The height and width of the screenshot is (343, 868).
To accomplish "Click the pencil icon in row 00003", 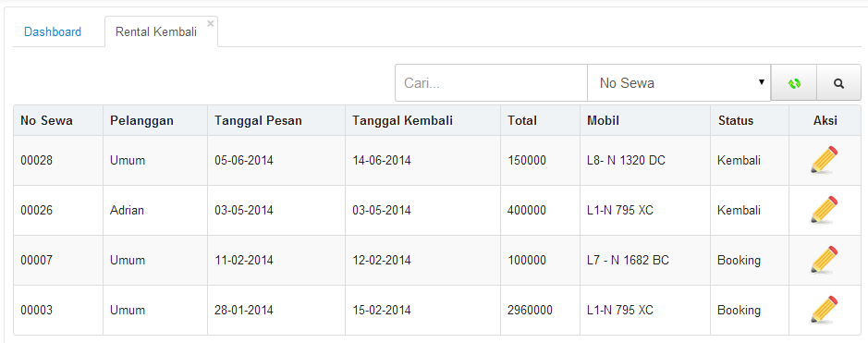I will point(825,310).
